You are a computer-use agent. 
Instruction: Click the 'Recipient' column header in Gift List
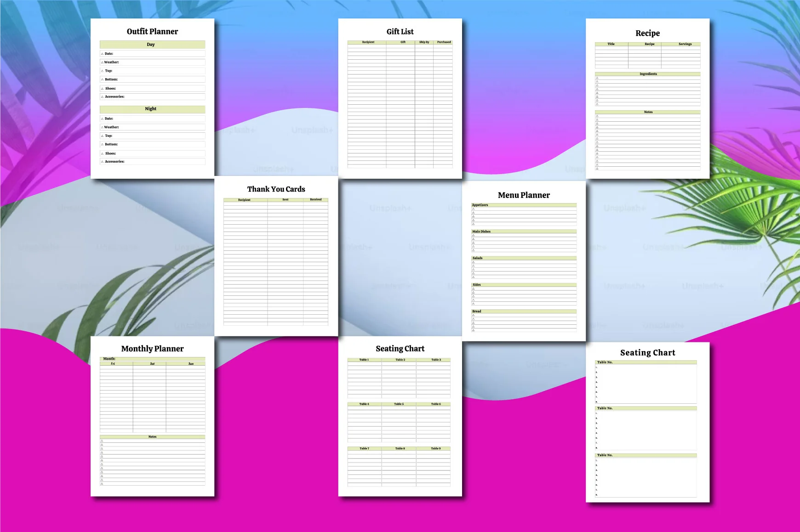368,42
